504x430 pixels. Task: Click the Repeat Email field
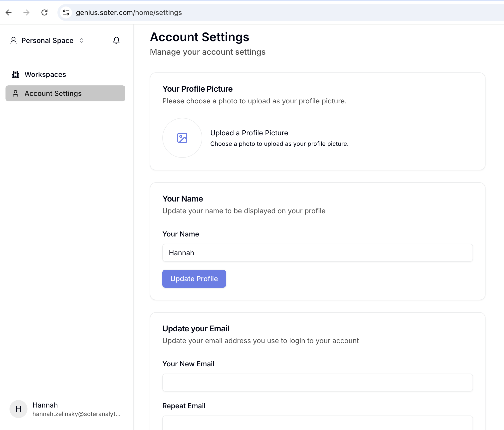tap(318, 423)
